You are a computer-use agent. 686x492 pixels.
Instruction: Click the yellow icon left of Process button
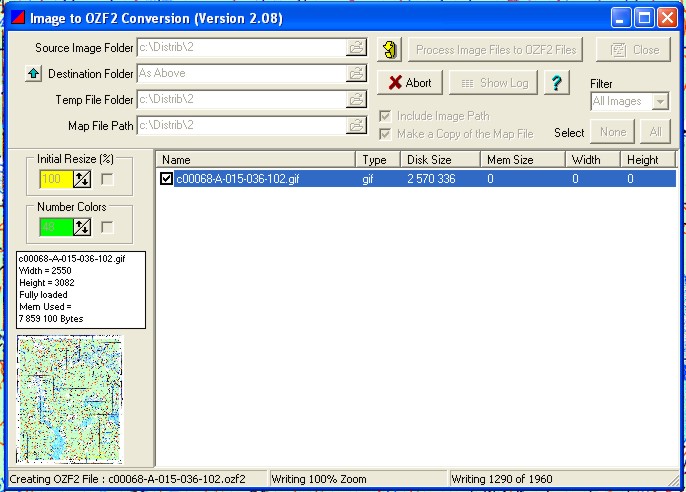click(x=389, y=49)
